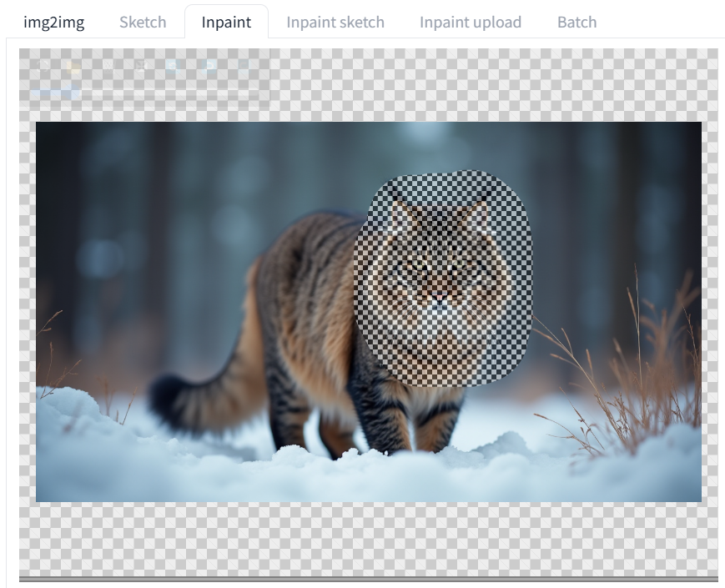Click the center position cross icon
Screen dimensions: 725x588
(x=142, y=68)
